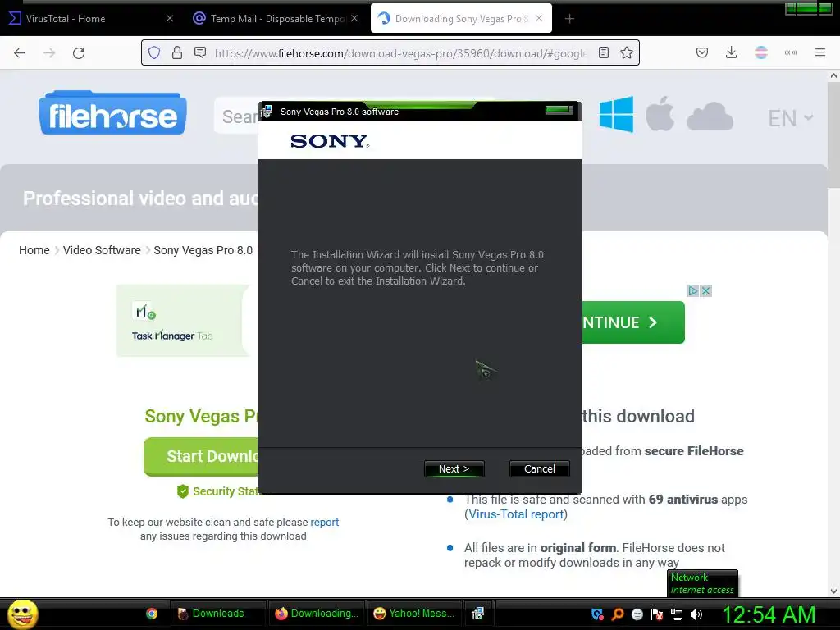Open the volume speaker tray icon
The width and height of the screenshot is (840, 630).
coord(696,614)
